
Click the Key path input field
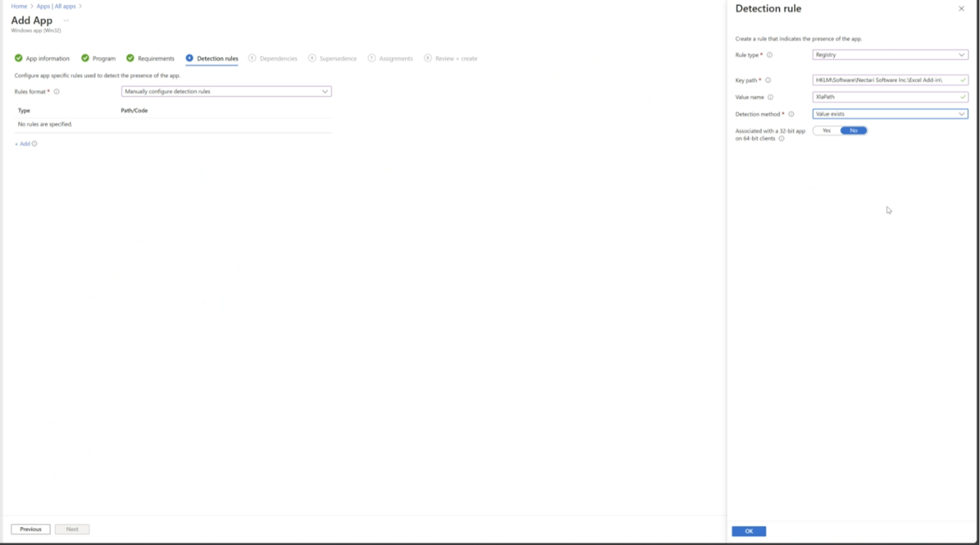(884, 80)
